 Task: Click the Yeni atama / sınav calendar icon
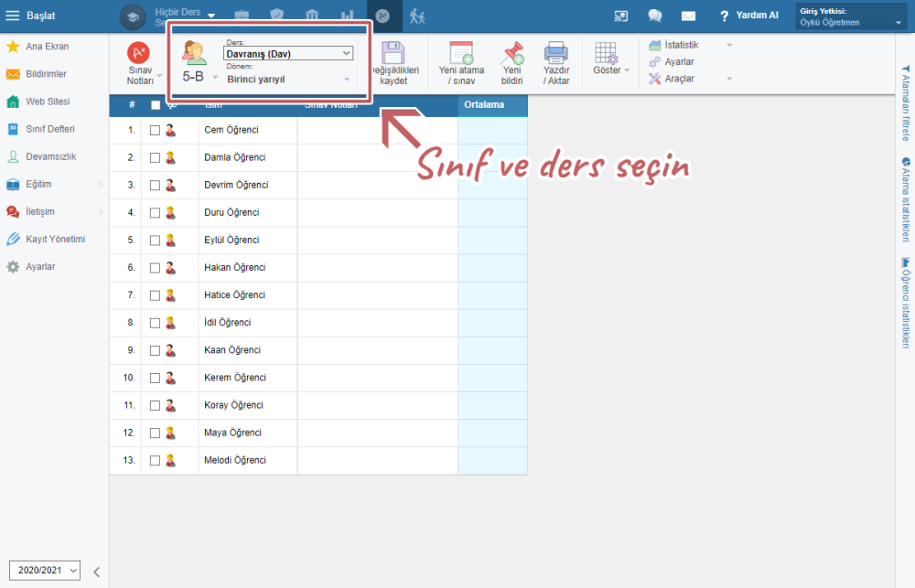[461, 52]
